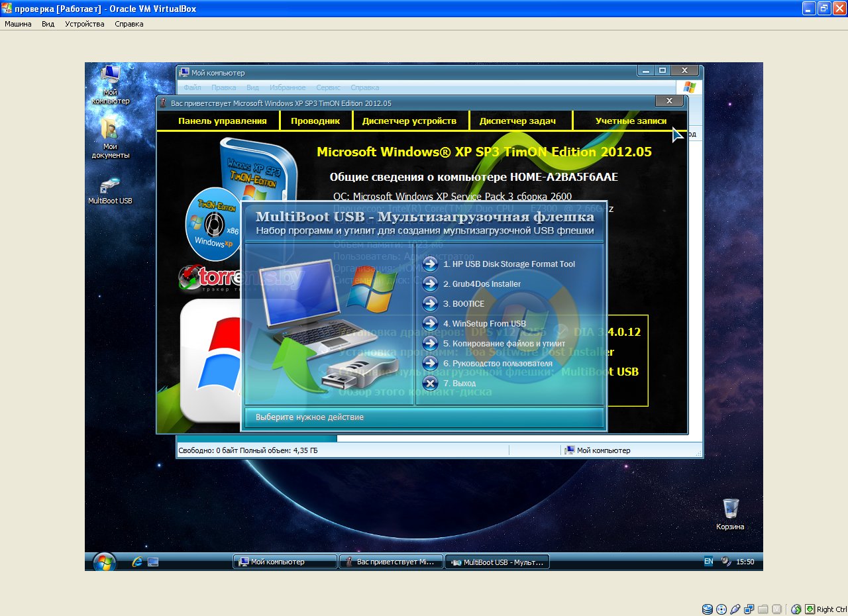Click the 15:50 tray clock
848x616 pixels.
tap(745, 562)
